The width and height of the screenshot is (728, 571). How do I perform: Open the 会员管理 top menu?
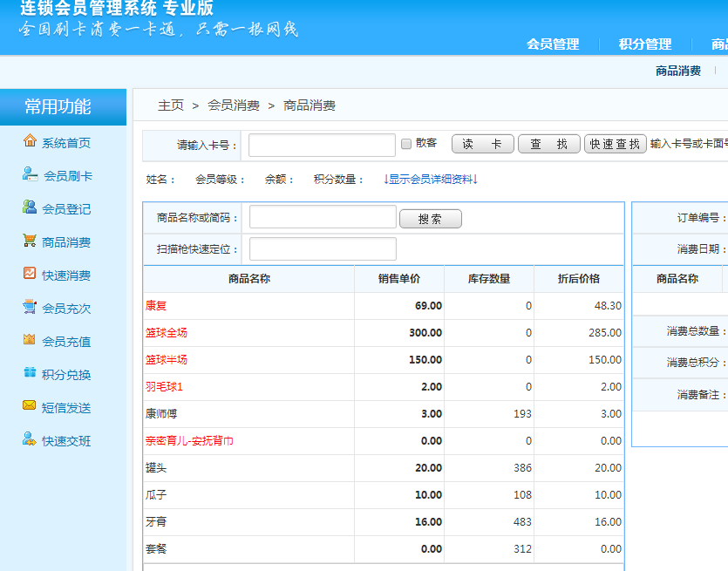click(x=553, y=44)
